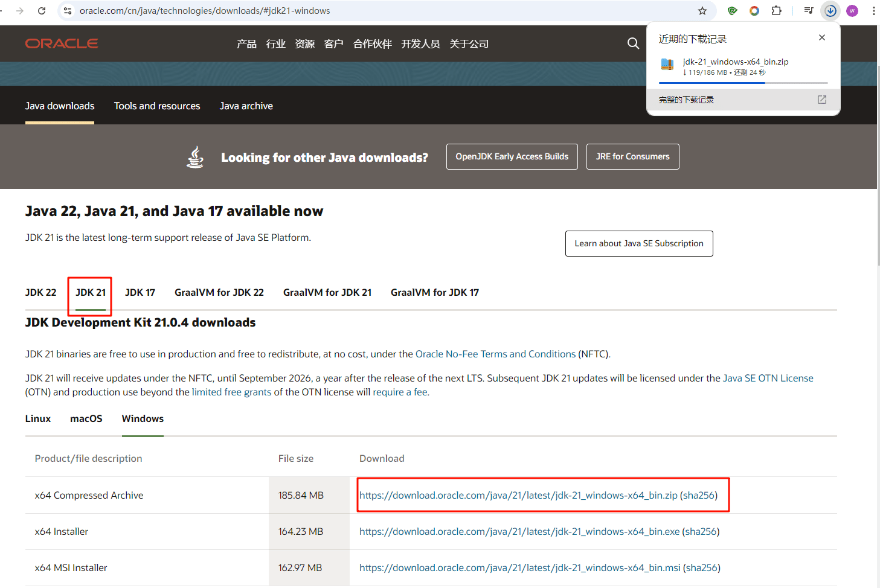Open the 客户 navigation menu

pos(333,44)
